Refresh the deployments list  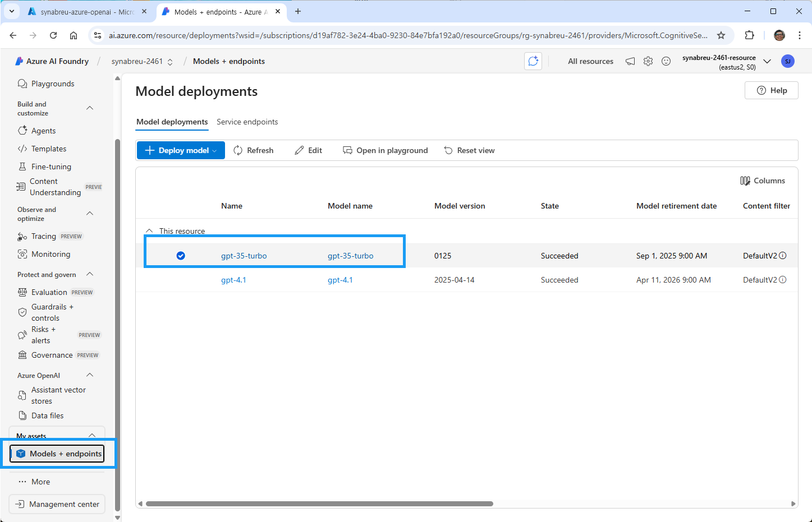(253, 150)
